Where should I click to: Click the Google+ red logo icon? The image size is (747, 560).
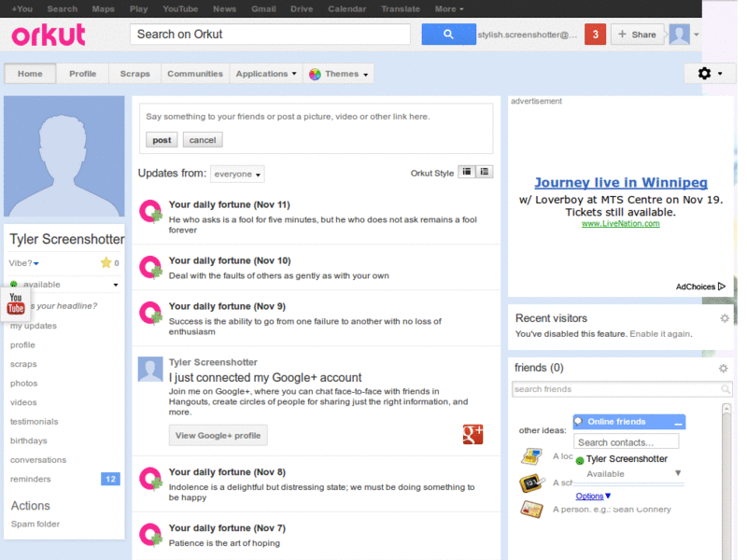click(472, 434)
